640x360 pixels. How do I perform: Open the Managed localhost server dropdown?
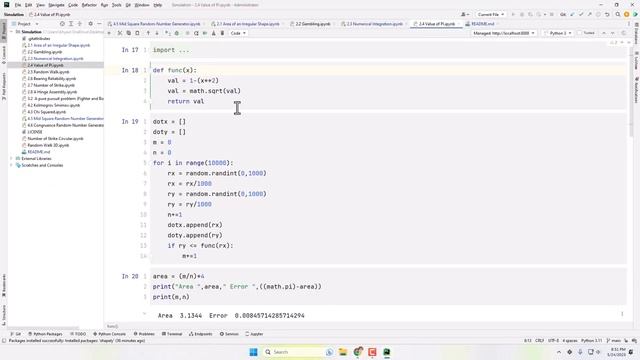pos(504,33)
